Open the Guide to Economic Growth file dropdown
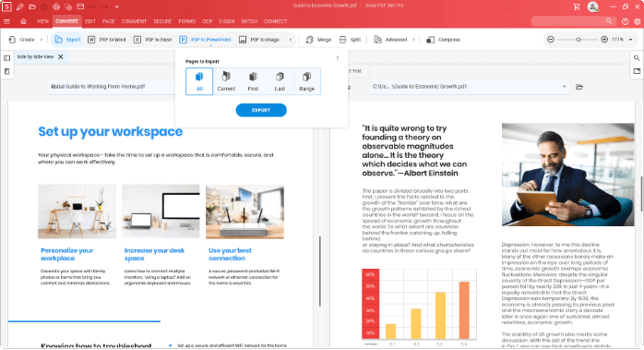The height and width of the screenshot is (350, 644). [x=565, y=87]
